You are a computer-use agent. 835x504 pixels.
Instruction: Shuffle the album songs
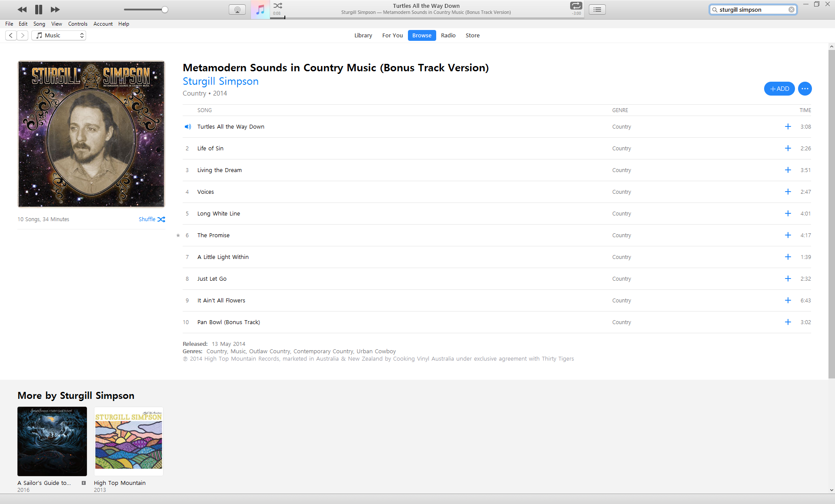tap(152, 219)
